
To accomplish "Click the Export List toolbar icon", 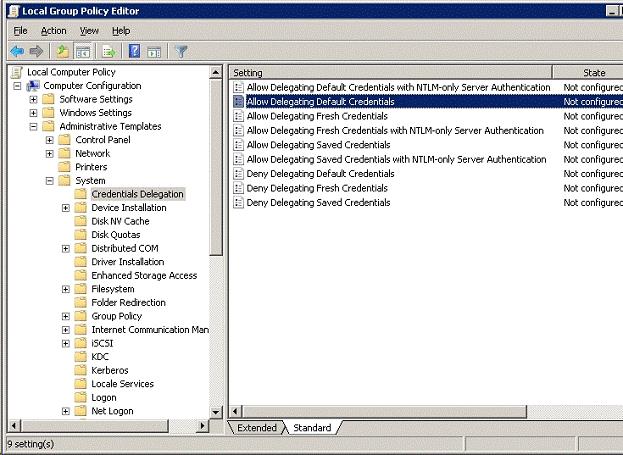I will (109, 52).
